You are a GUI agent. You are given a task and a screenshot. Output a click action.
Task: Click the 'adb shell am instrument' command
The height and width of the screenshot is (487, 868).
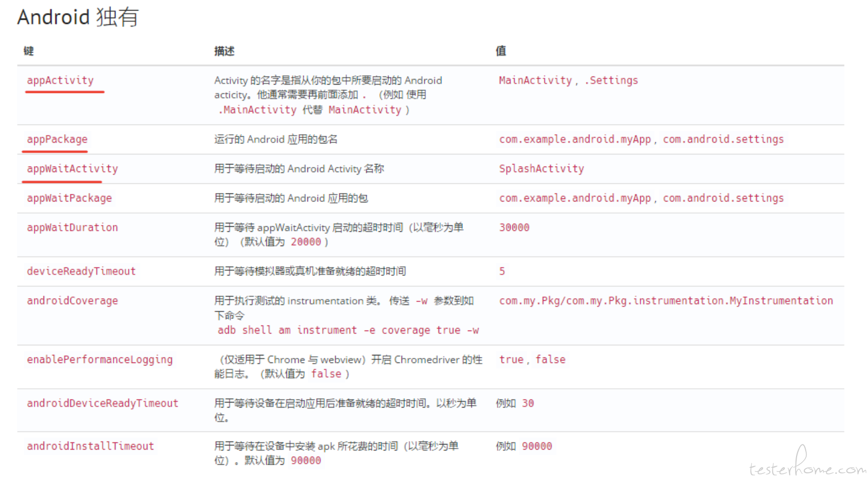[348, 330]
